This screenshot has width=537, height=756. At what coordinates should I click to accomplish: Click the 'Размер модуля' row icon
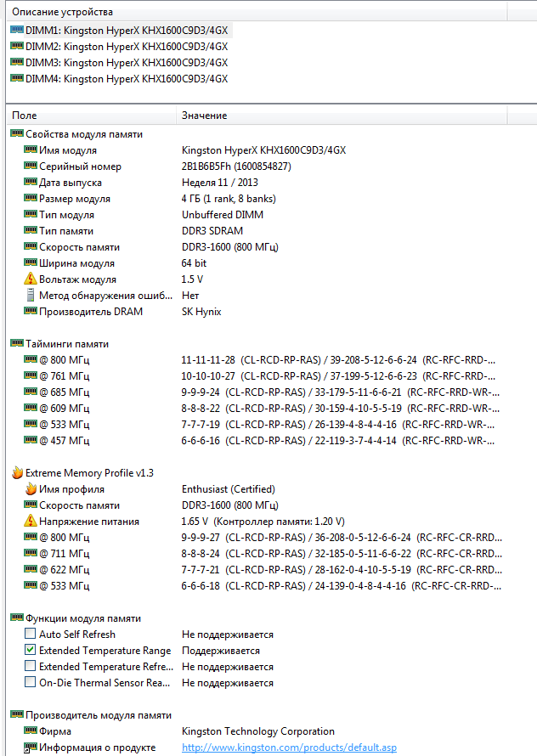(x=31, y=198)
